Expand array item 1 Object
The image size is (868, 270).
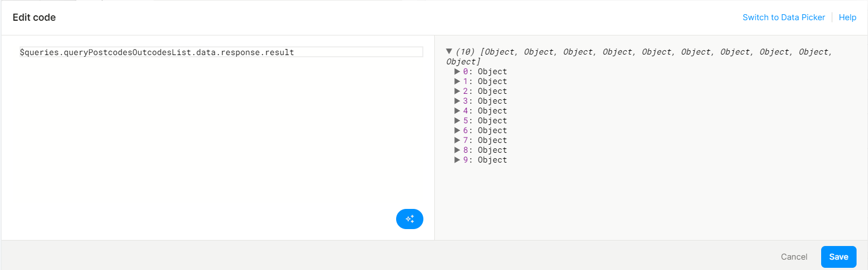457,81
